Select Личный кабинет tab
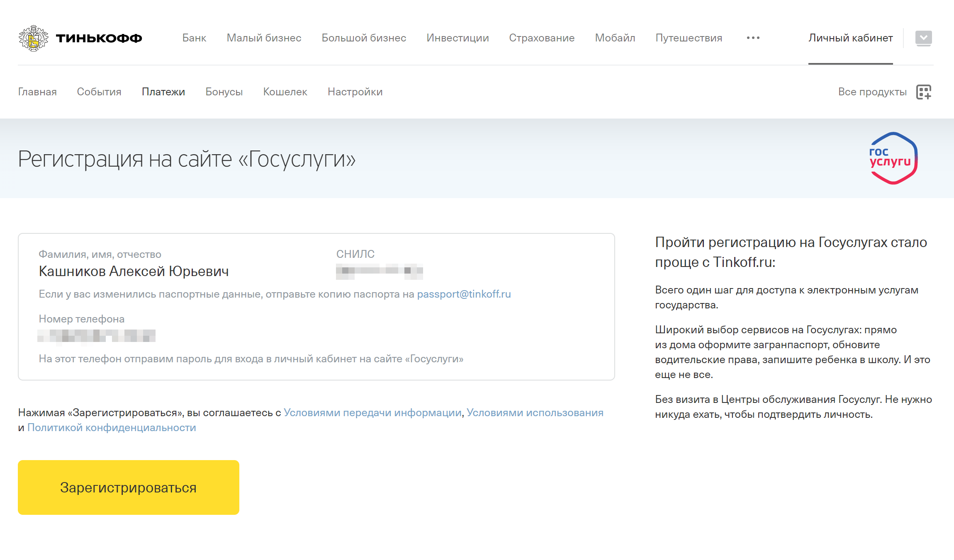This screenshot has height=560, width=954. pos(850,38)
